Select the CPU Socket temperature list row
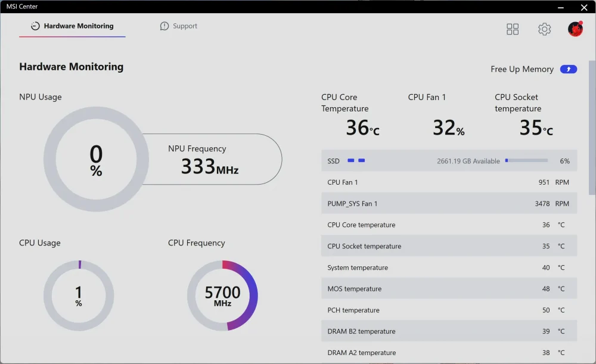Screen dimensions: 596x364 point(449,246)
